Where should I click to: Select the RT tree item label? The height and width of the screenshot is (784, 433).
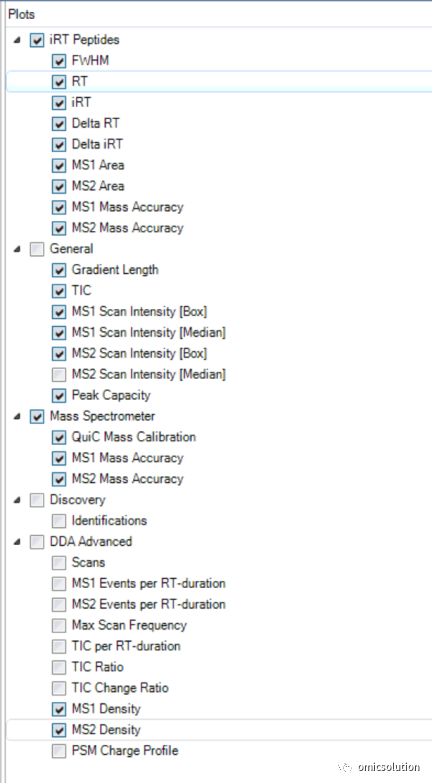[80, 81]
